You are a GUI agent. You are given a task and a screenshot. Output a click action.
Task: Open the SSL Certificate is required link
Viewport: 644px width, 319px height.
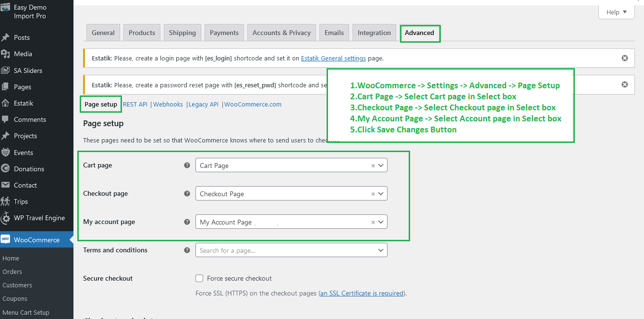click(x=362, y=293)
